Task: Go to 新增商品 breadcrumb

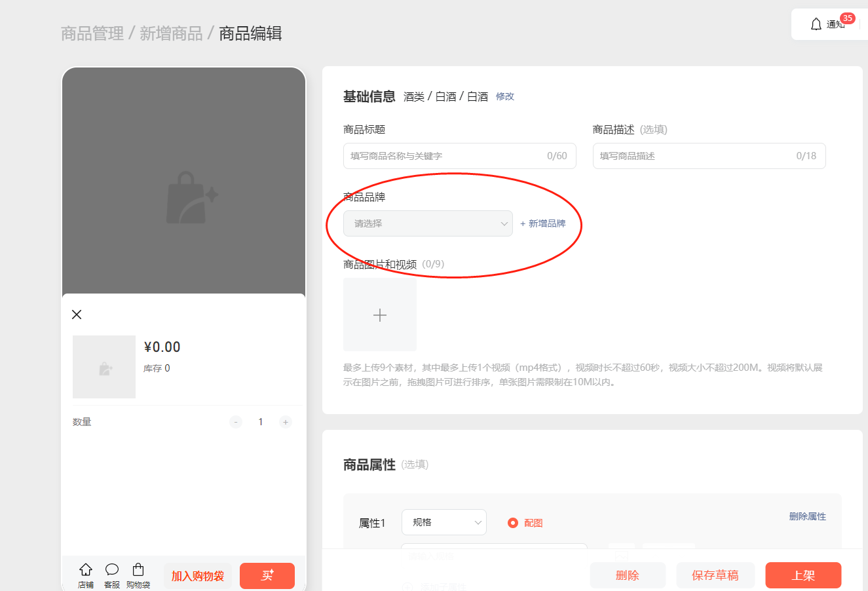Action: [171, 33]
